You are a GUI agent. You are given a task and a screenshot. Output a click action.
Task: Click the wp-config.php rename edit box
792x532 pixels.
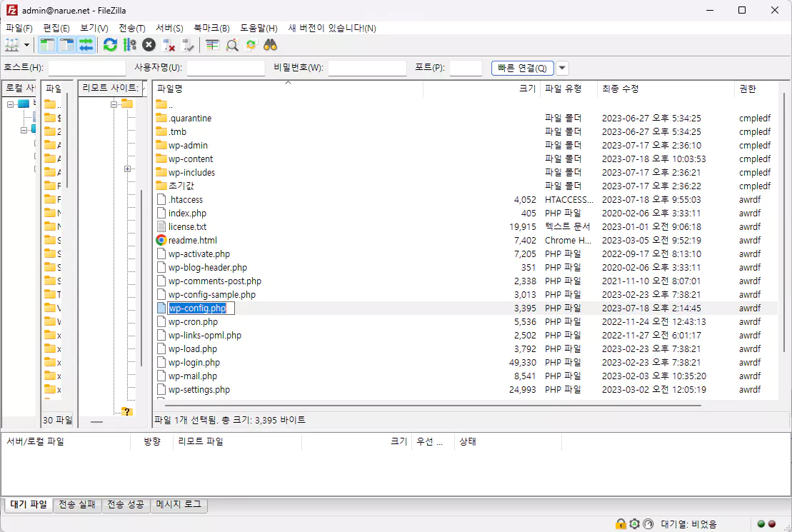(201, 308)
